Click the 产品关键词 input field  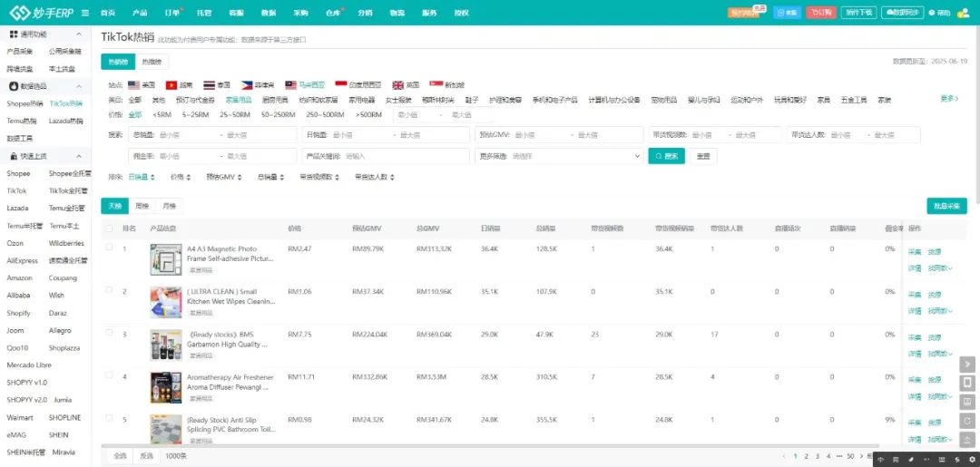coord(385,156)
